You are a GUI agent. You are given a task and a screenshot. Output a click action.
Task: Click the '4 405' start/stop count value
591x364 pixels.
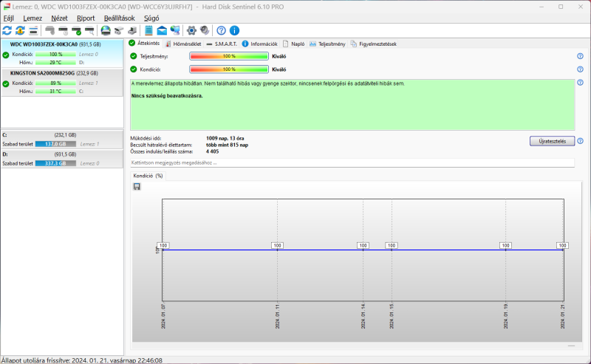[212, 151]
